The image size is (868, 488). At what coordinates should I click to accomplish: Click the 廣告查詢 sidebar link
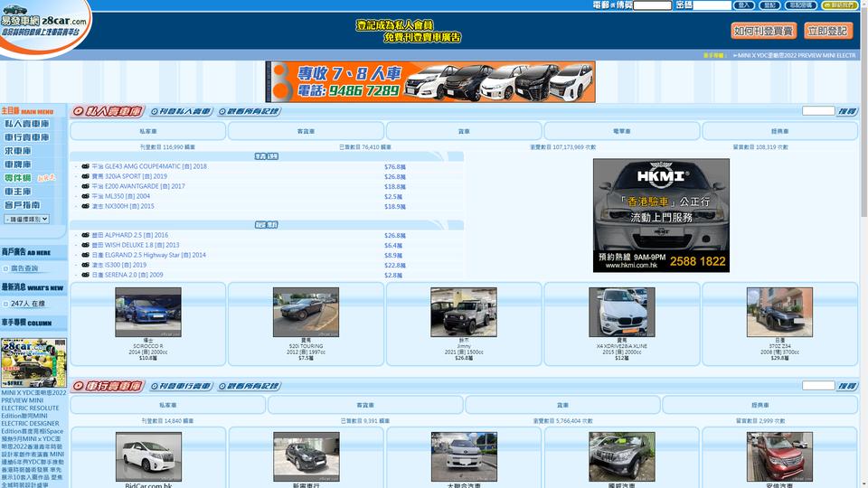[x=24, y=268]
